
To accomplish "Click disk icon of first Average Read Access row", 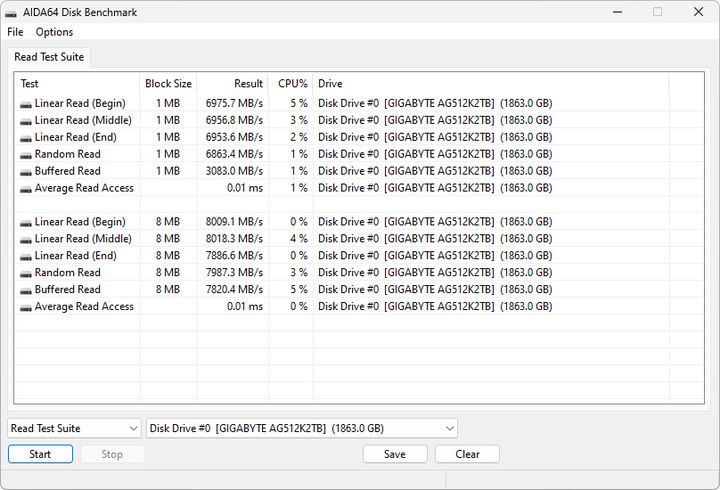I will pyautogui.click(x=26, y=190).
